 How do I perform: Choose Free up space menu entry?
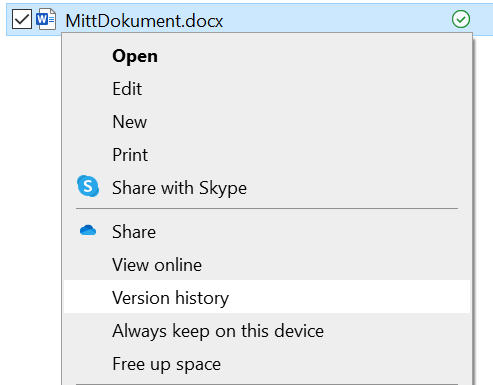point(267,364)
